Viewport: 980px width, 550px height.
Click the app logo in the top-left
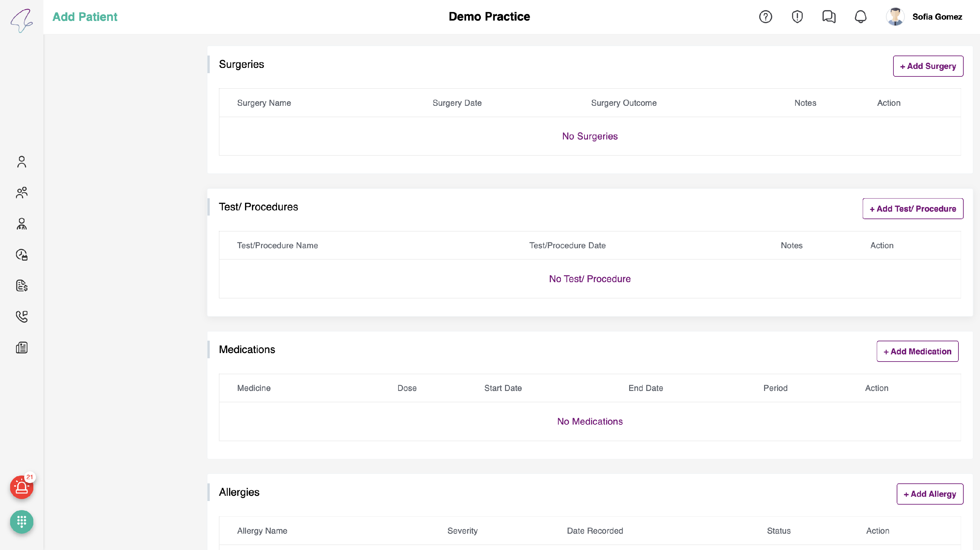tap(22, 21)
